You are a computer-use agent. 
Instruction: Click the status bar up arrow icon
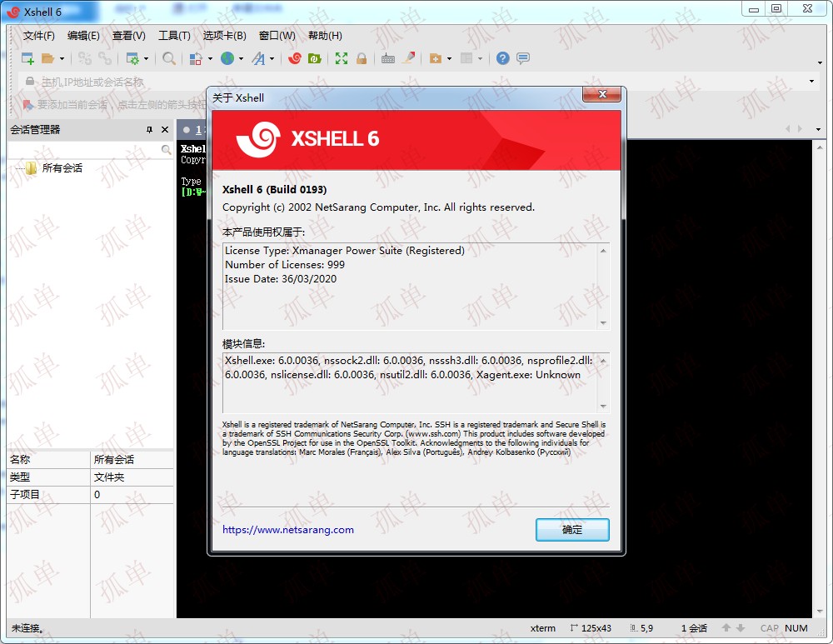(x=726, y=628)
